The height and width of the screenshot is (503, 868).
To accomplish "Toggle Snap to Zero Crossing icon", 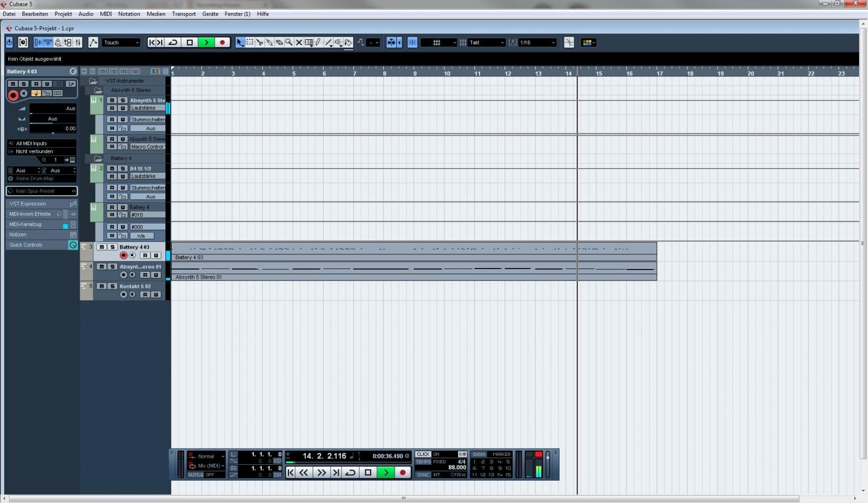I will (x=569, y=42).
